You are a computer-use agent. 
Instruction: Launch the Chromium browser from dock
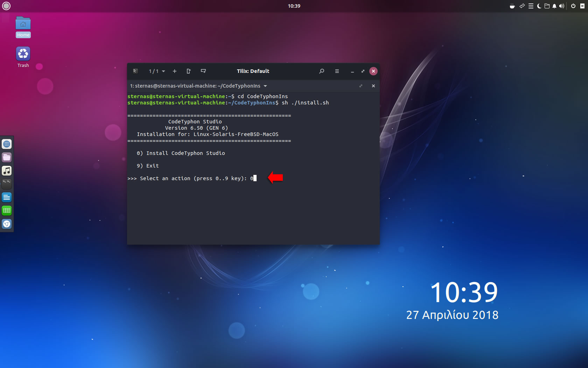point(7,224)
